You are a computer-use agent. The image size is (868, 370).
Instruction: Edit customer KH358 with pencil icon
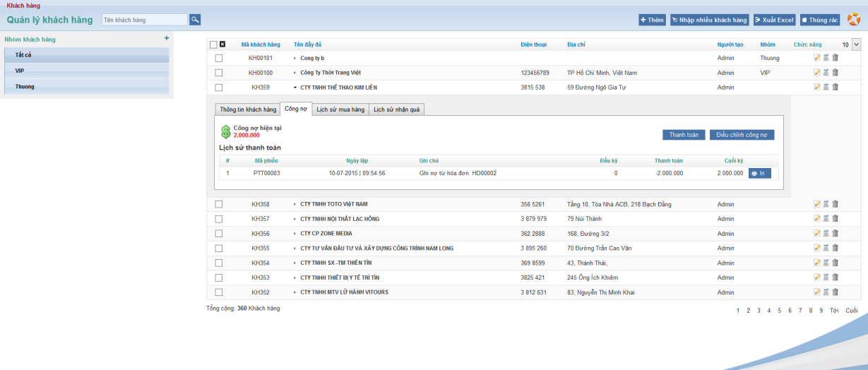[x=817, y=204]
